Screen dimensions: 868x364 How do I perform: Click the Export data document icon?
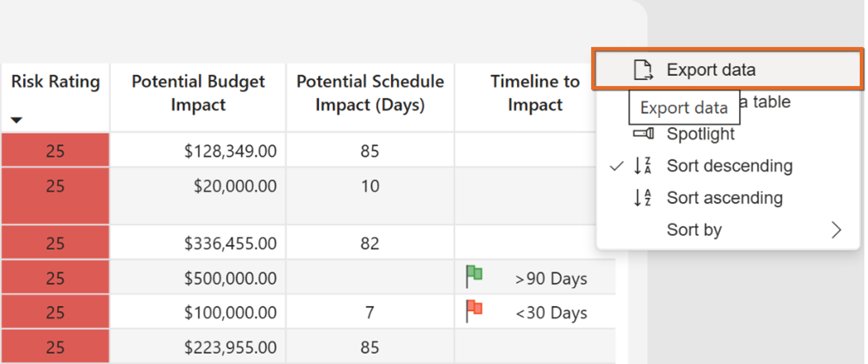click(643, 70)
